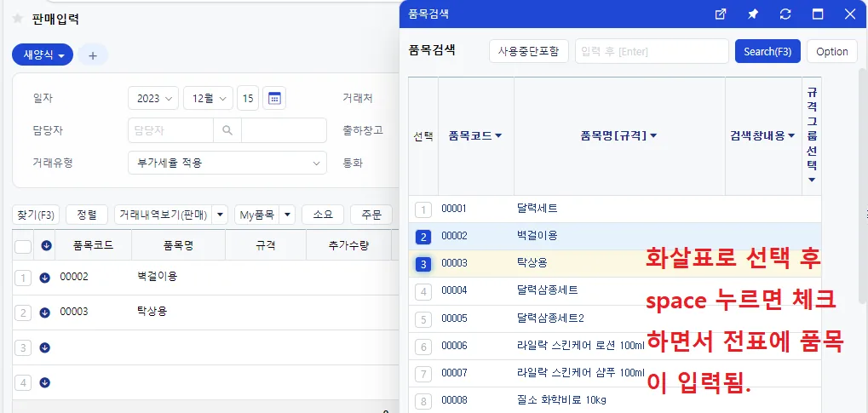Uncheck item 2 벽걸이용 in search list
This screenshot has width=868, height=413.
tap(423, 237)
